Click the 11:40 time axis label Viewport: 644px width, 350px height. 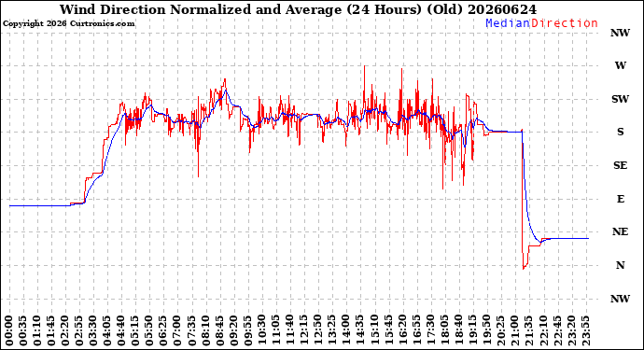290,331
